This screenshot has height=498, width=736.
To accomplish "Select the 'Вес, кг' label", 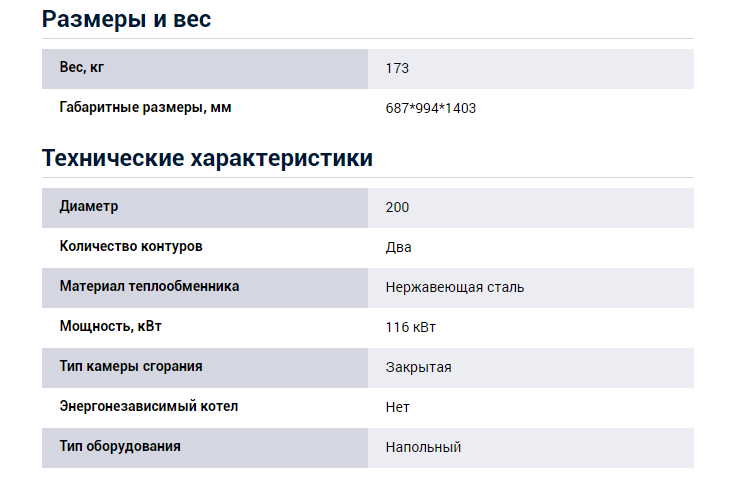I will coord(82,68).
